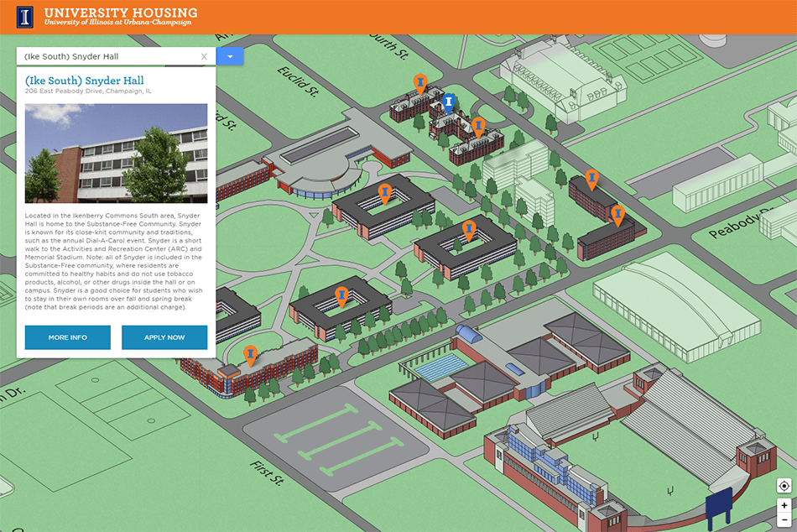Click the blue Snyder Hall map marker
The image size is (797, 532).
pyautogui.click(x=449, y=102)
